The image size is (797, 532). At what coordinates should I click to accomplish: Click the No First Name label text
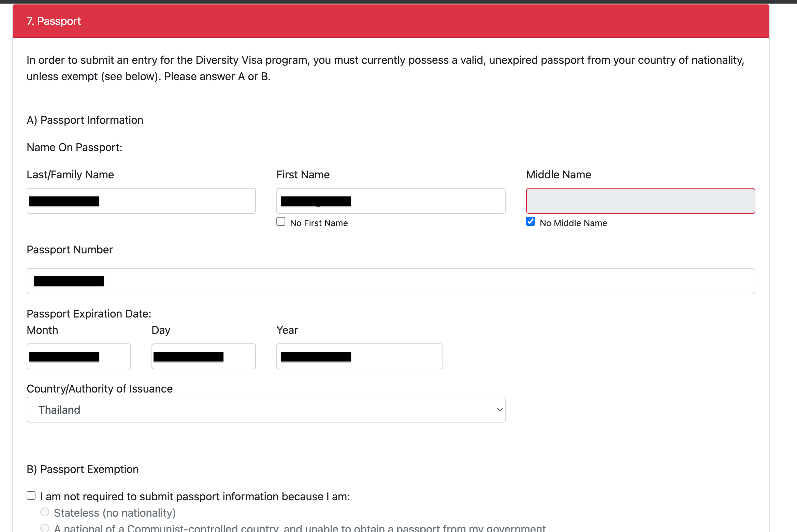[319, 223]
